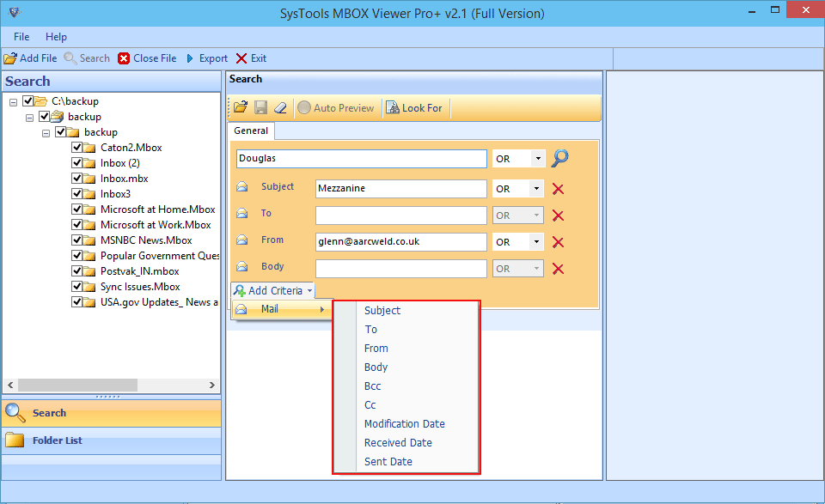
Task: Collapse the second-level backup tree node
Action: 29,118
